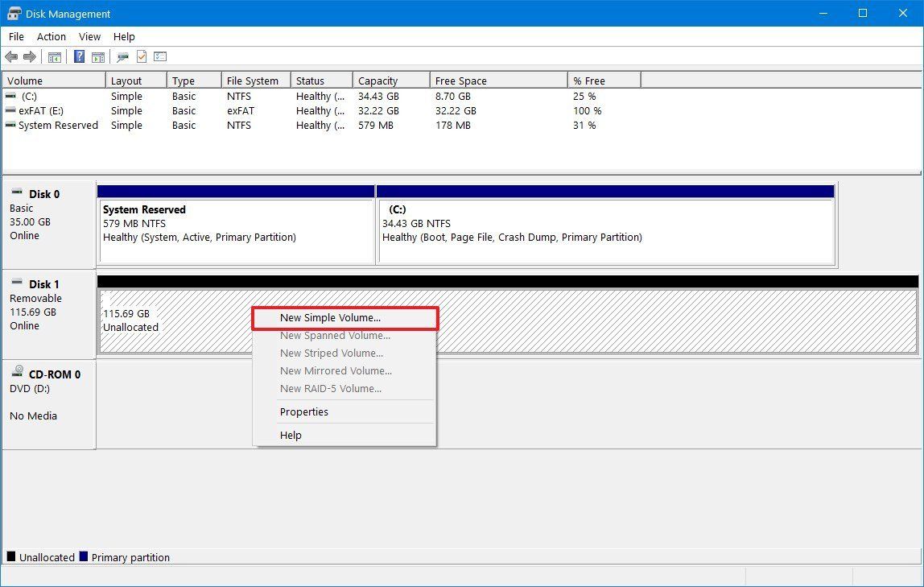Toggle the Show/Hide Action Pane toolbar icon

[x=97, y=56]
